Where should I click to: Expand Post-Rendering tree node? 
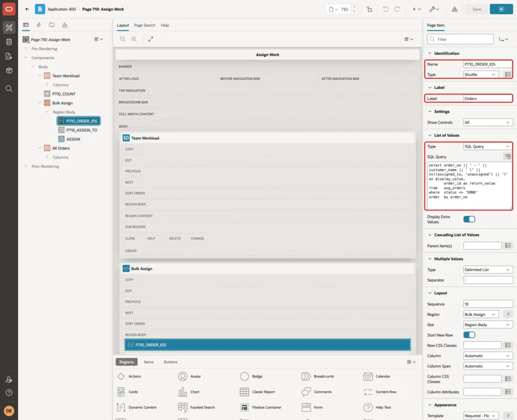pos(25,166)
